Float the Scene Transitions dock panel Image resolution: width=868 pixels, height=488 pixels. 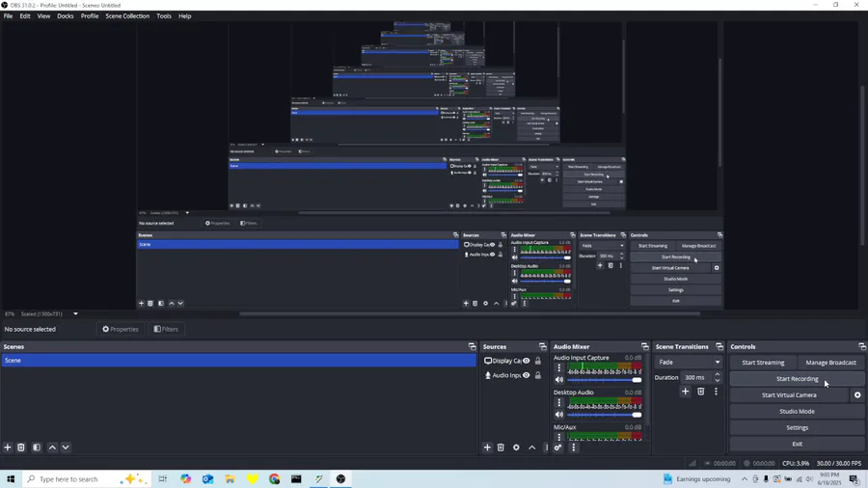(x=719, y=346)
